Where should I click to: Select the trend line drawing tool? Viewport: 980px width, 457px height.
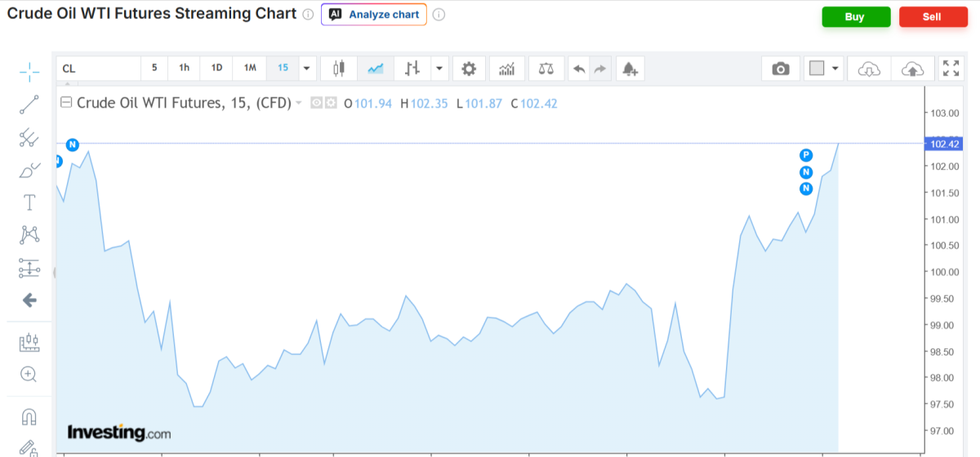[x=29, y=104]
